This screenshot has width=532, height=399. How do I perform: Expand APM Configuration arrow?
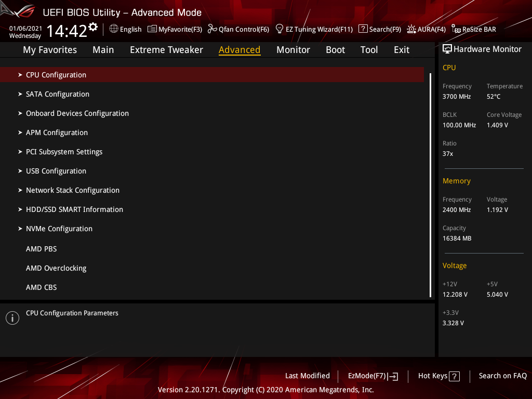tap(20, 132)
